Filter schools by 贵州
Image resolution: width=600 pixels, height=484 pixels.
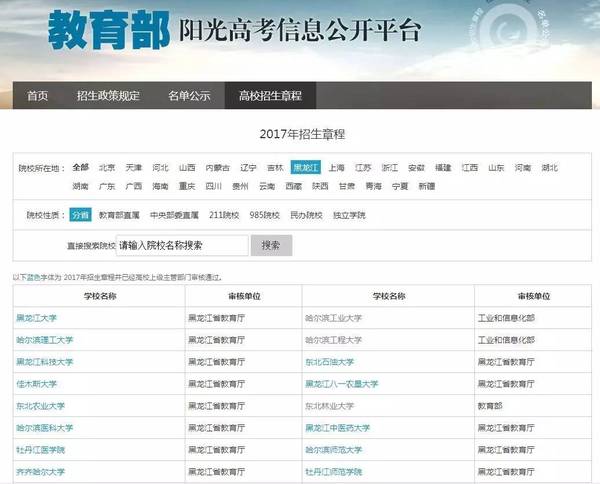tap(240, 186)
